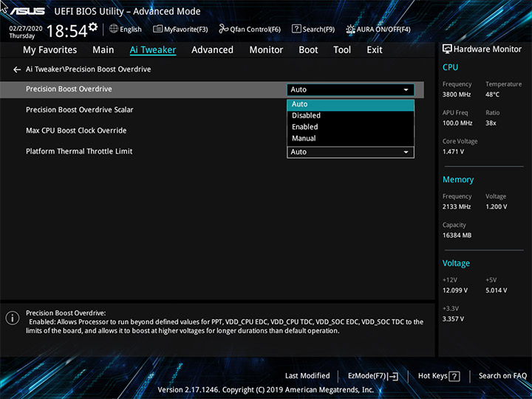Switch to the Boot tab

(x=308, y=50)
